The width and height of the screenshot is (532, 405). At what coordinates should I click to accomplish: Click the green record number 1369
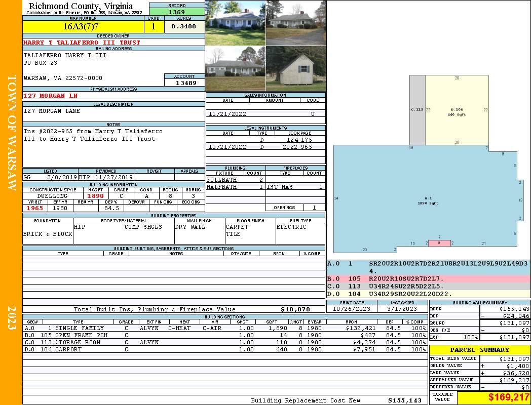tap(177, 12)
